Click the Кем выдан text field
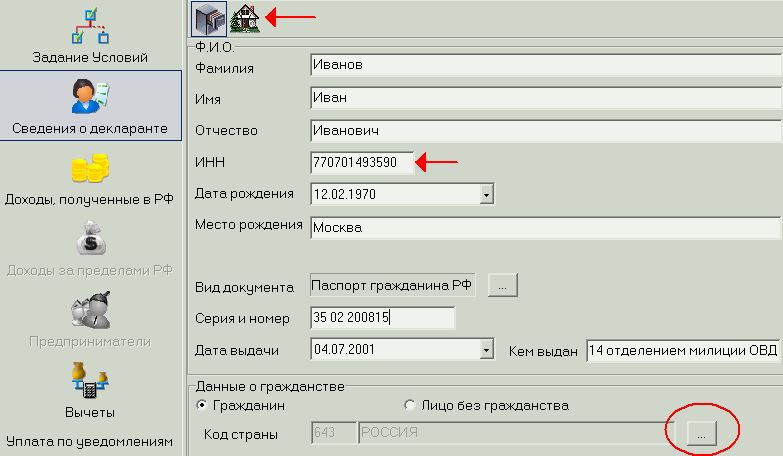The image size is (783, 456). pos(684,351)
